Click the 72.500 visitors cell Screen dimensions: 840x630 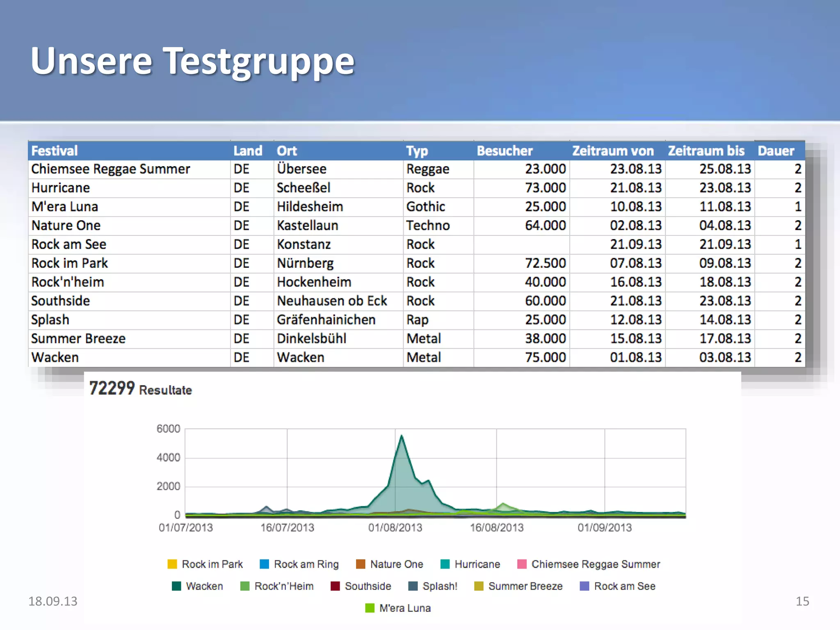(x=522, y=263)
